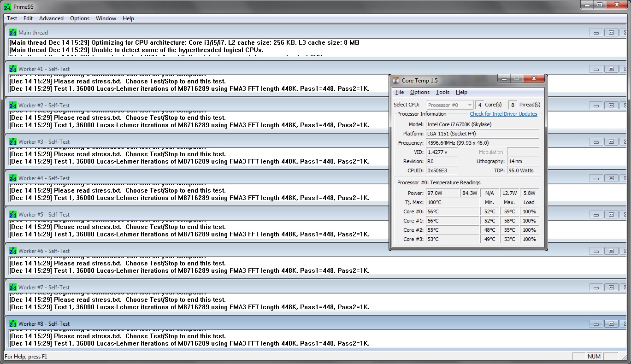Minimize the Main thread child window
This screenshot has width=631, height=364.
[596, 33]
